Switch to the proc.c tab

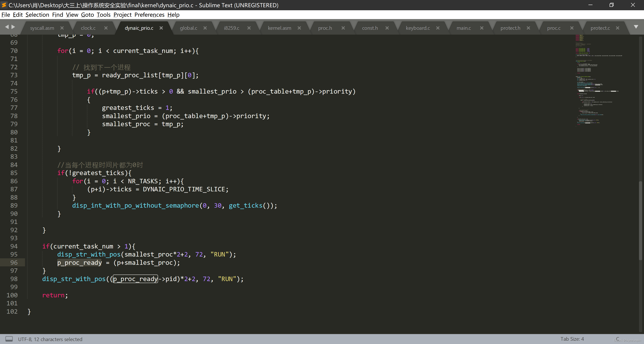click(x=554, y=28)
